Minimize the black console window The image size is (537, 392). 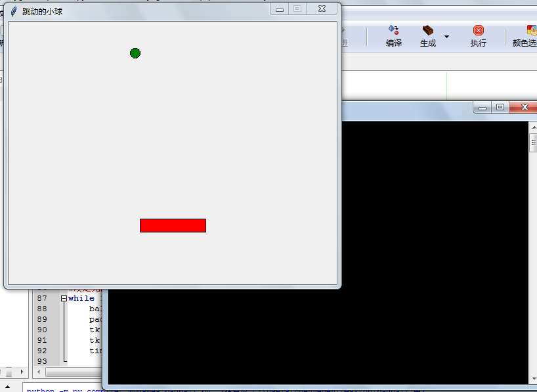tap(483, 108)
